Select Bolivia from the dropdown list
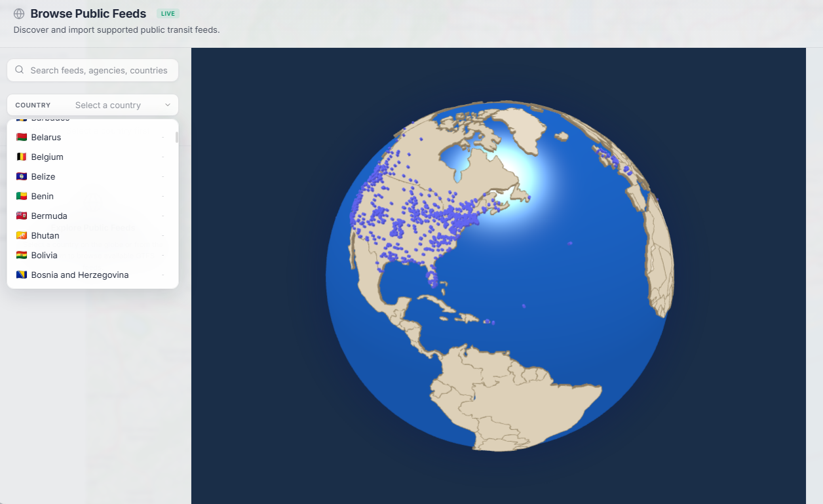Screen dimensions: 823x504 (x=90, y=255)
